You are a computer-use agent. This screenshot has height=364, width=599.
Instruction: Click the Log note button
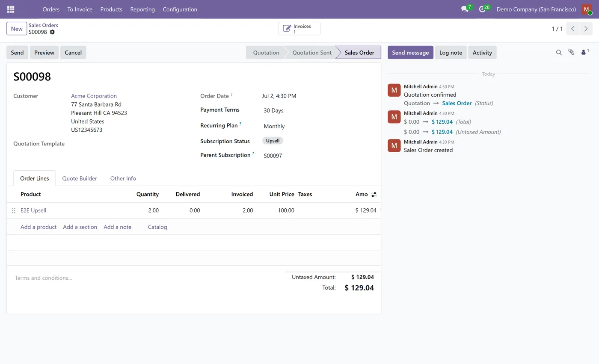(451, 53)
